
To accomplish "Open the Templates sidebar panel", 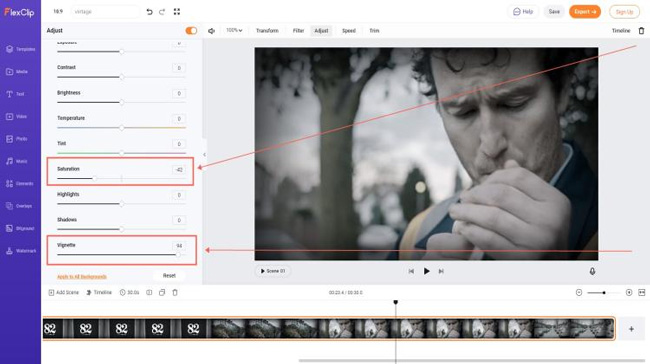I will (20, 49).
